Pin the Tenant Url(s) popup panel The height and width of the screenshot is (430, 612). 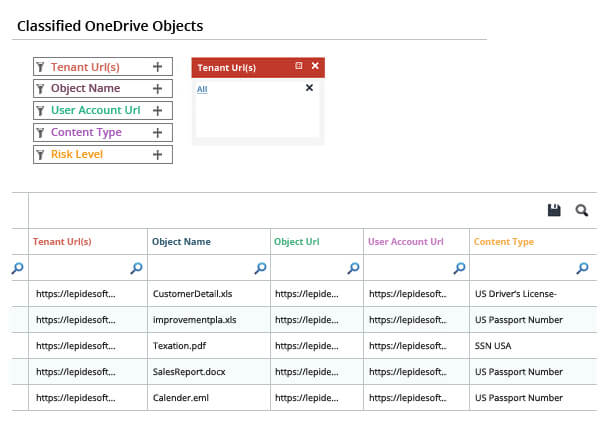(299, 67)
